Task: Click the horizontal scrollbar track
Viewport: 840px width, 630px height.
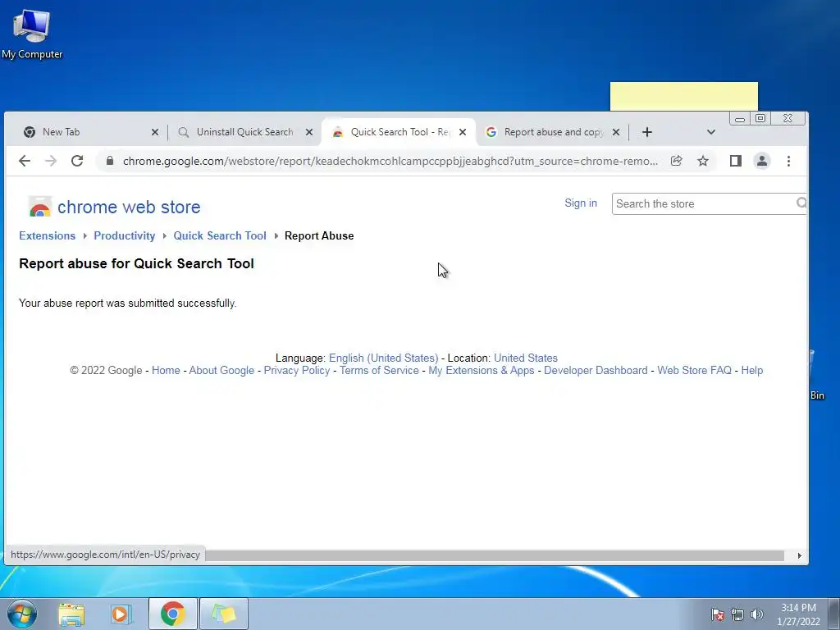Action: click(x=495, y=555)
